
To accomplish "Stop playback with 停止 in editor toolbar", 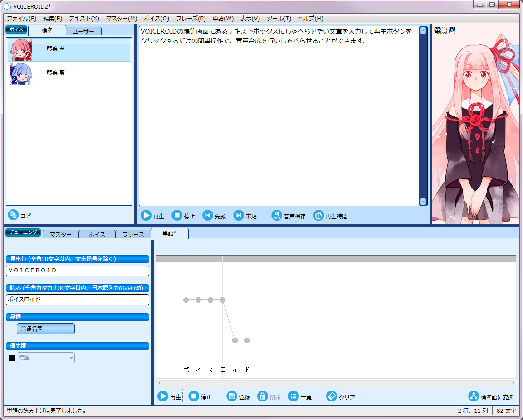I will [x=183, y=216].
